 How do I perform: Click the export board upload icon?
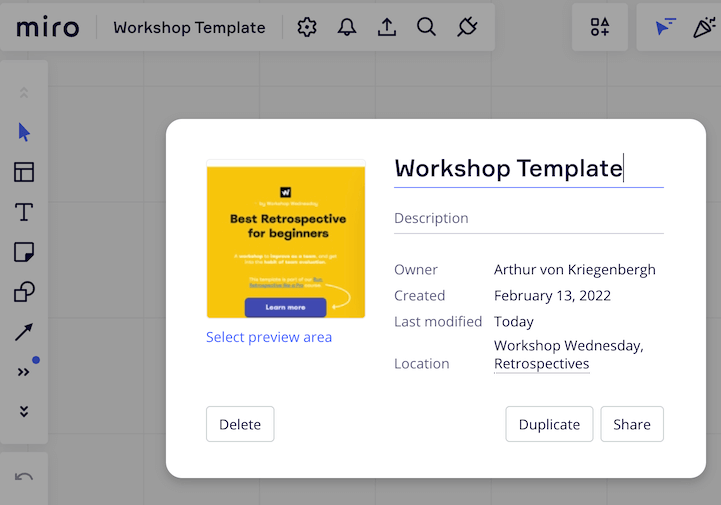tap(387, 27)
